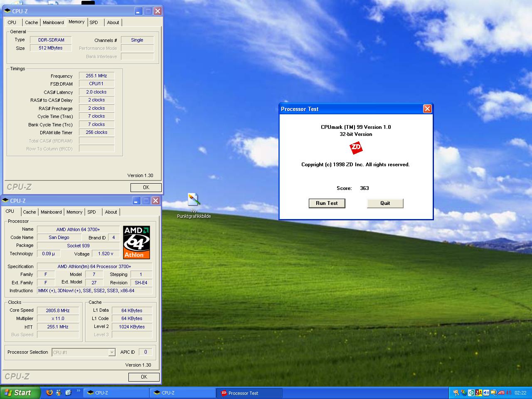This screenshot has width=532, height=399.
Task: Close the Processor Test dialog
Action: pos(427,109)
